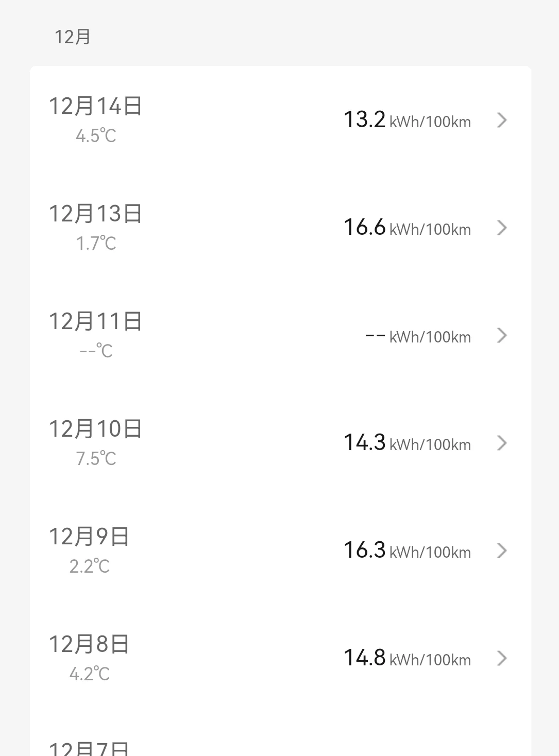This screenshot has height=756, width=559.
Task: Expand details arrow for 12月13日
Action: [502, 228]
